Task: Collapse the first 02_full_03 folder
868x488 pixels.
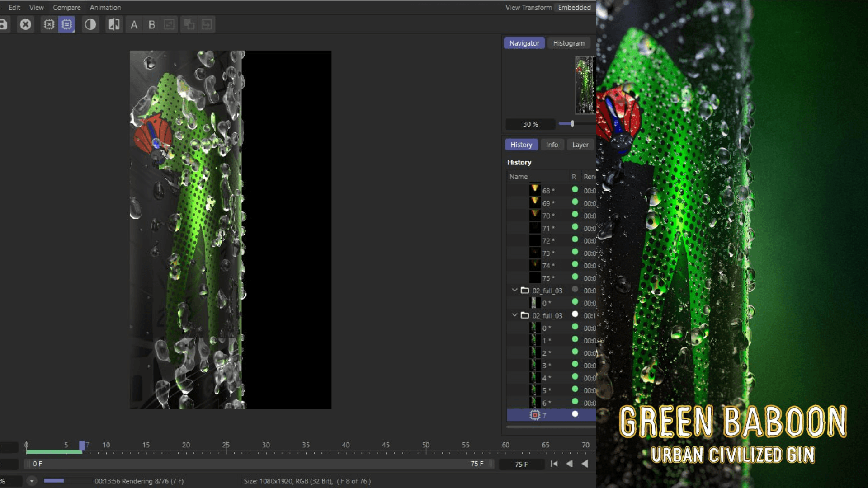Action: (514, 290)
